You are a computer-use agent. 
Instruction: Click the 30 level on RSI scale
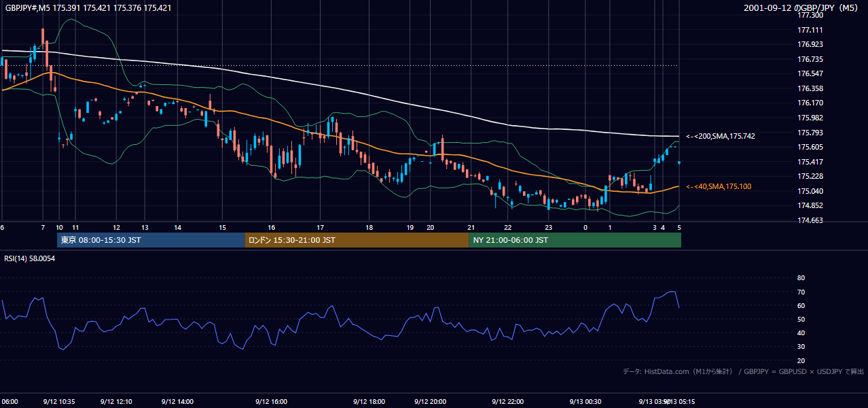pyautogui.click(x=801, y=347)
